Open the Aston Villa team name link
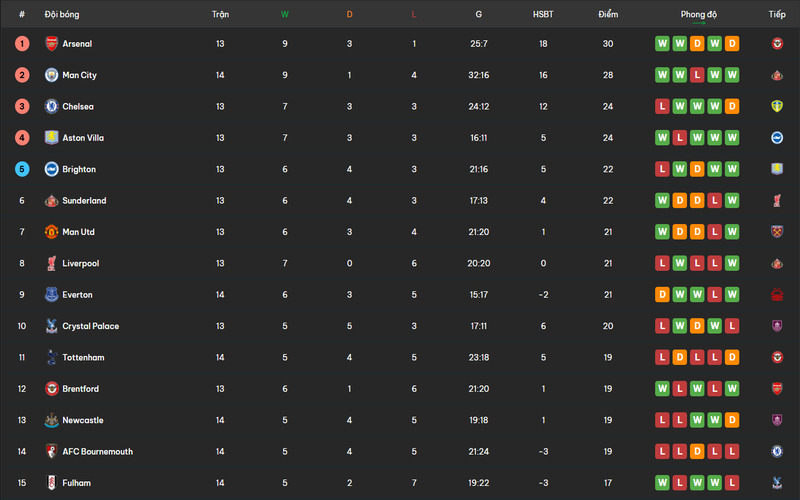800x500 pixels. tap(82, 138)
